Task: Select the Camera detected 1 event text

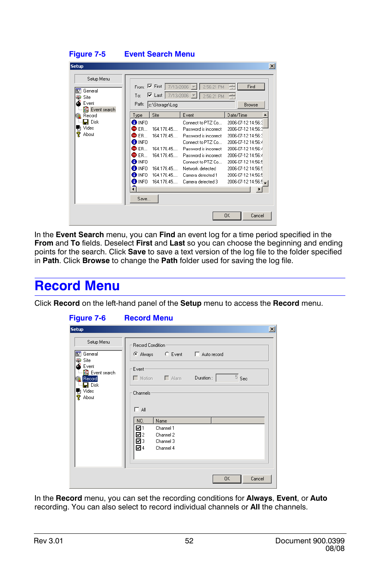Action: (x=200, y=175)
